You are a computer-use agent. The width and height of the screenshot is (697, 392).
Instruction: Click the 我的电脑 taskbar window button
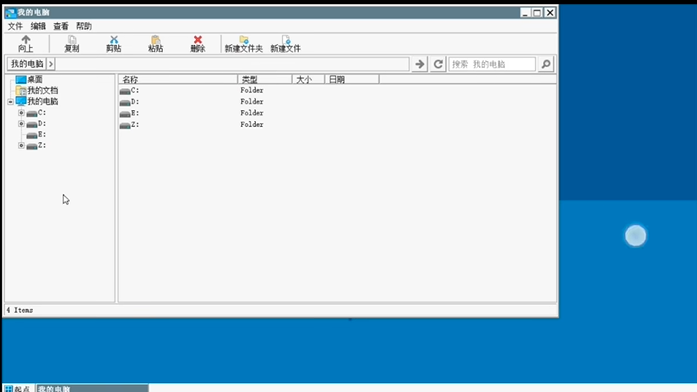[92, 388]
